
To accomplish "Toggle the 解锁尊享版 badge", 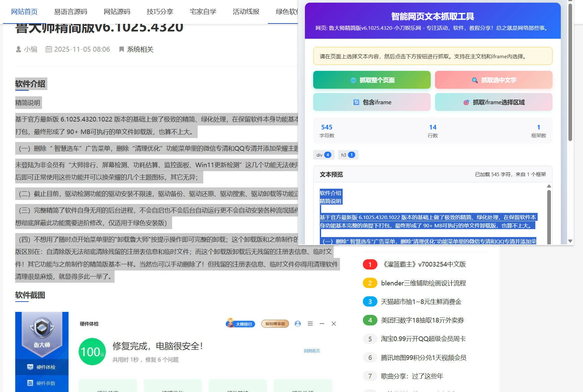I will tap(274, 323).
